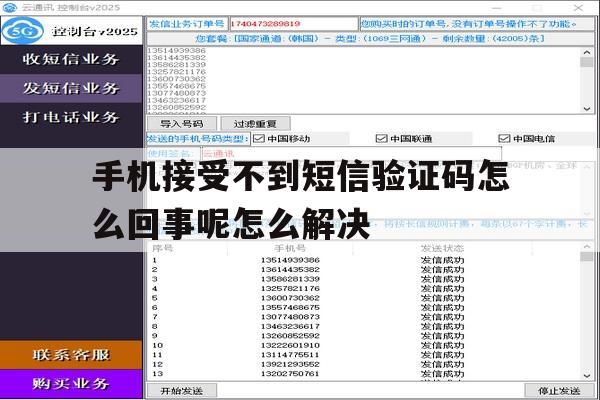Click the order number input field
600x400 pixels.
coord(293,24)
